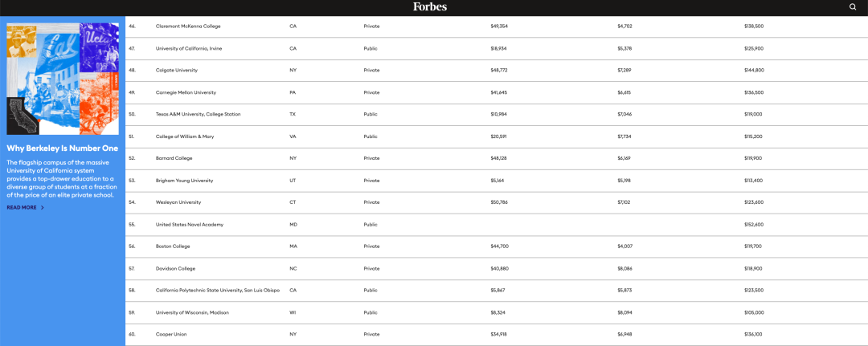Select Colgate University in the list
This screenshot has height=346, width=868.
(177, 70)
